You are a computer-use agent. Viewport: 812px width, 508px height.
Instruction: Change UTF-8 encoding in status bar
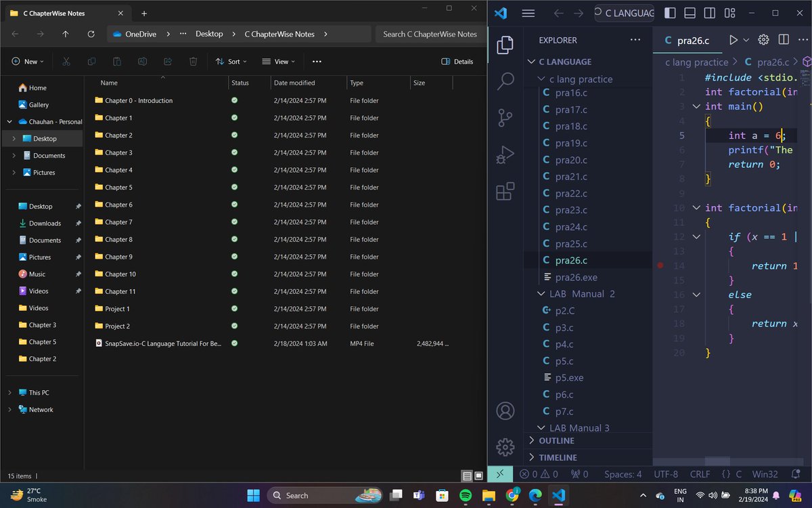coord(666,474)
